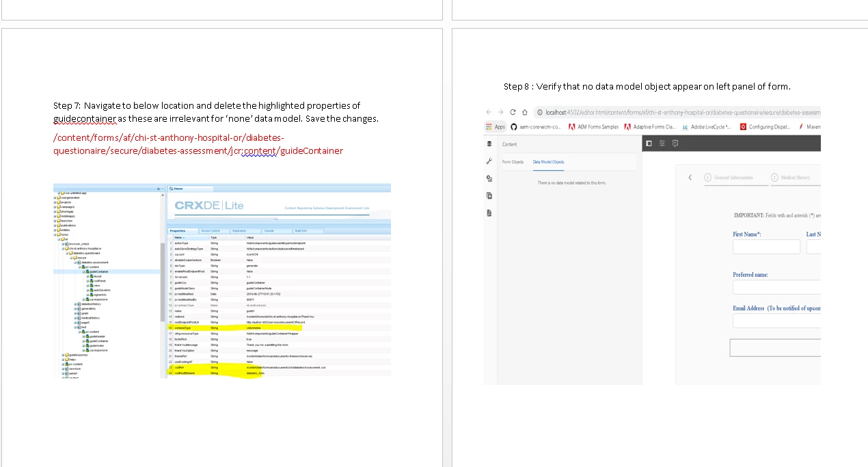The image size is (868, 467).
Task: Select guided-journey folder in tree
Action: click(77, 355)
